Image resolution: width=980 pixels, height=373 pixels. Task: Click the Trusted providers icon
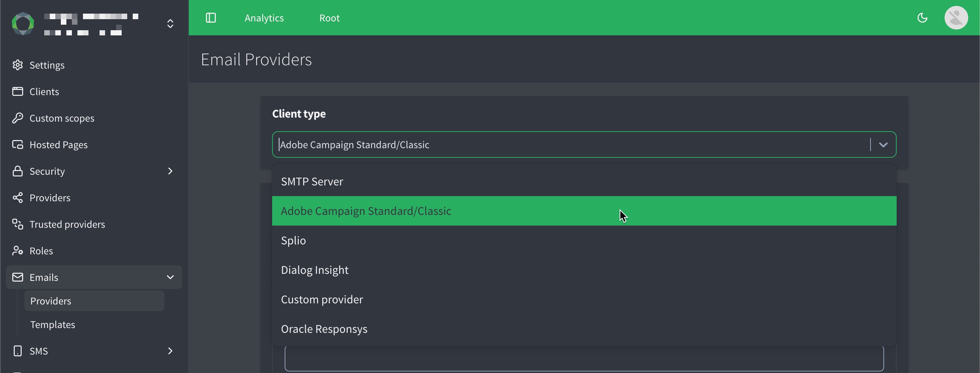pyautogui.click(x=17, y=224)
